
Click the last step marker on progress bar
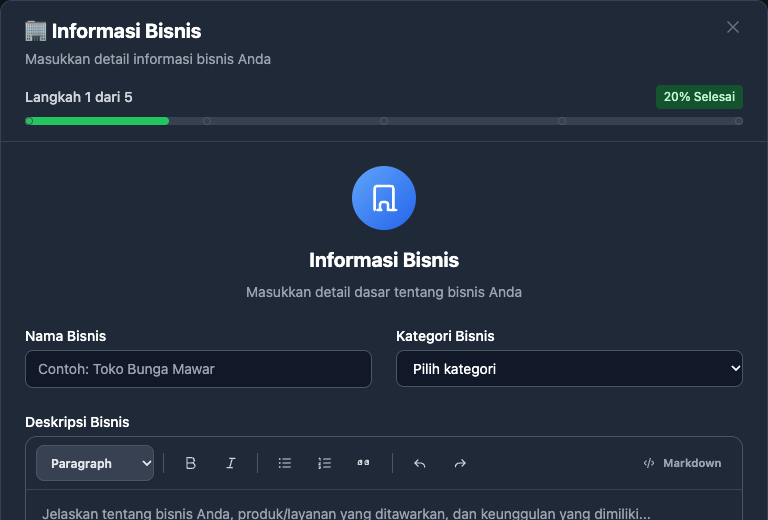[x=739, y=121]
